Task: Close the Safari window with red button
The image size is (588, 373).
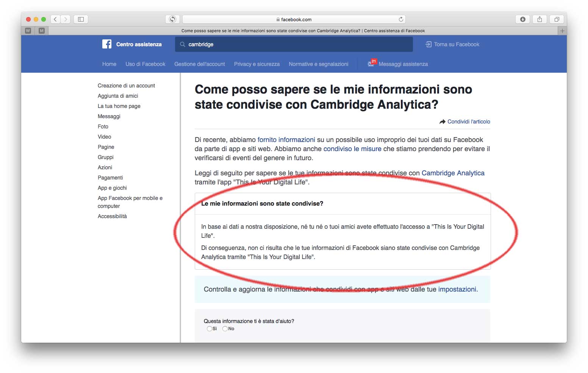Action: tap(28, 19)
